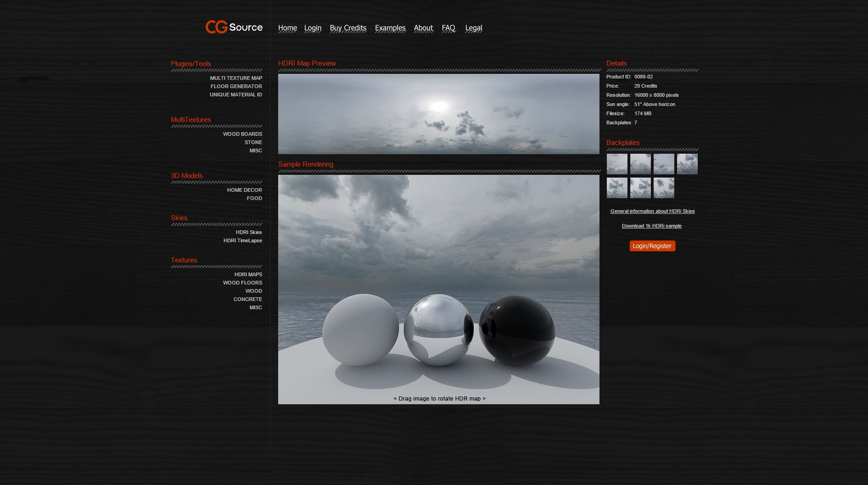Open the Login menu item
This screenshot has height=485, width=868.
point(313,28)
